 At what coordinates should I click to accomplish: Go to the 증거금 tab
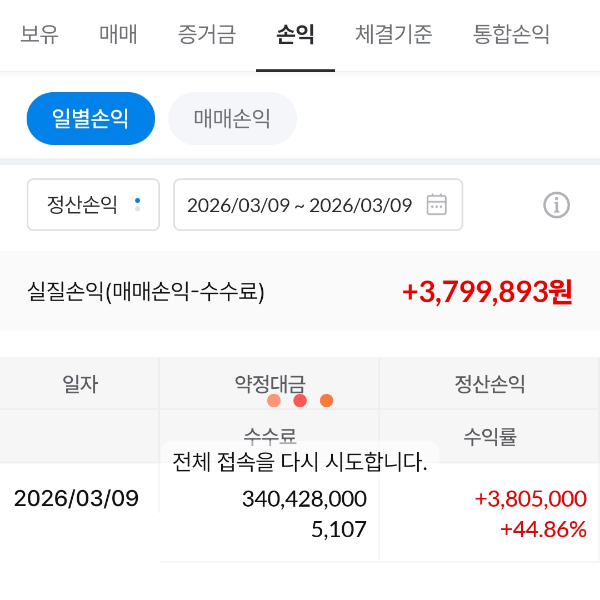pyautogui.click(x=207, y=35)
